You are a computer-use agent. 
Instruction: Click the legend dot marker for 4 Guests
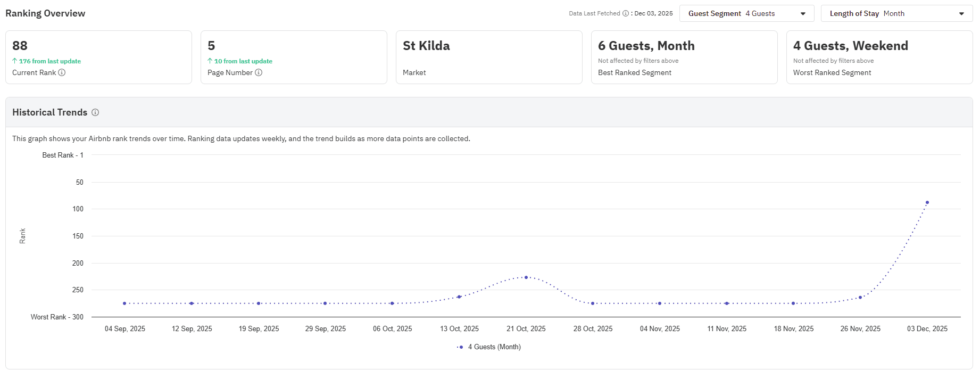point(461,347)
